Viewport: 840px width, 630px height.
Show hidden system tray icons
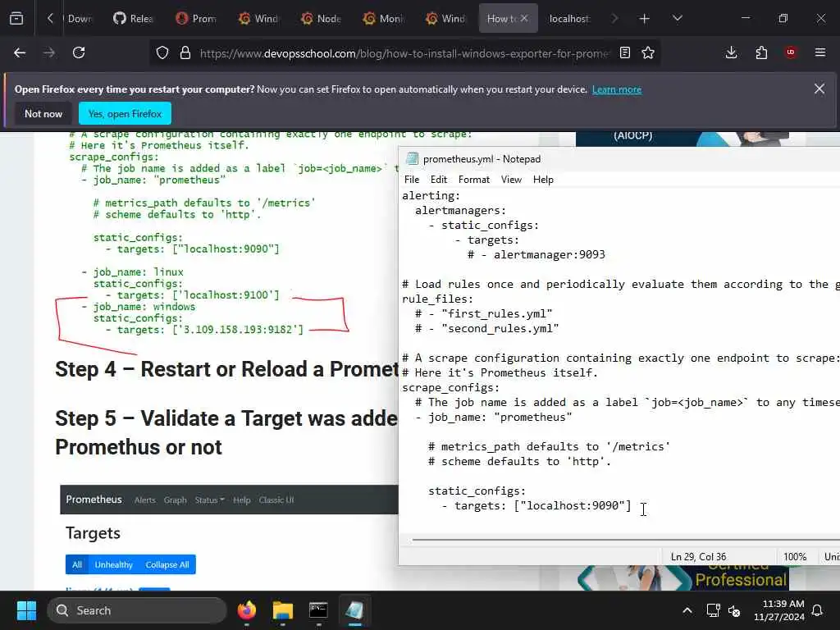(687, 610)
